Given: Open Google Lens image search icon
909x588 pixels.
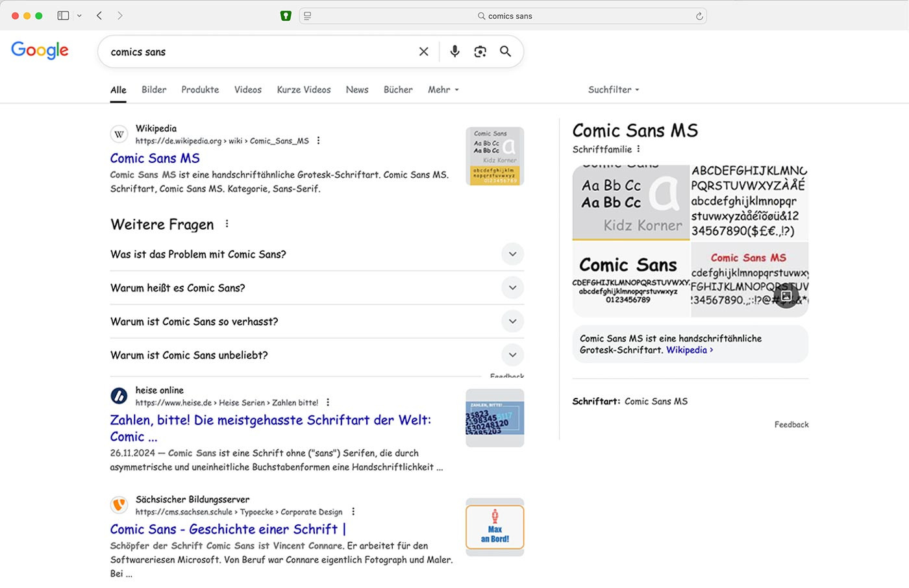Looking at the screenshot, I should [480, 52].
